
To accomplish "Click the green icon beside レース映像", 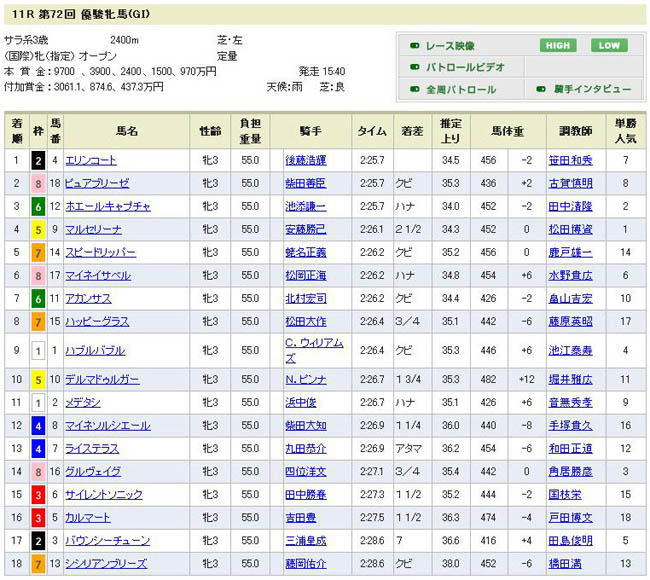I will pyautogui.click(x=414, y=46).
